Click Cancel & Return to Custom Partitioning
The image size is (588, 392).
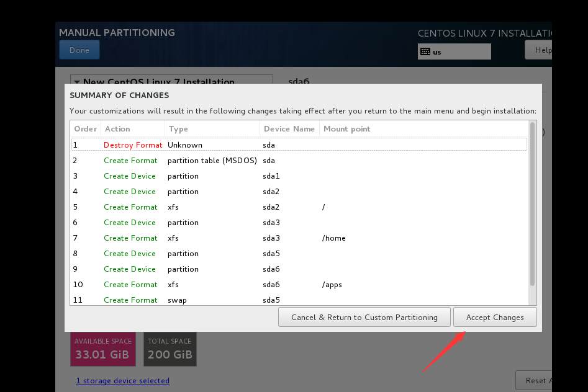coord(364,317)
